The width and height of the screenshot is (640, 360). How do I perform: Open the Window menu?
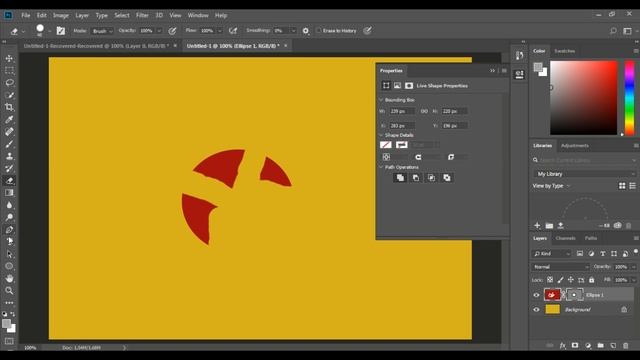tap(198, 16)
